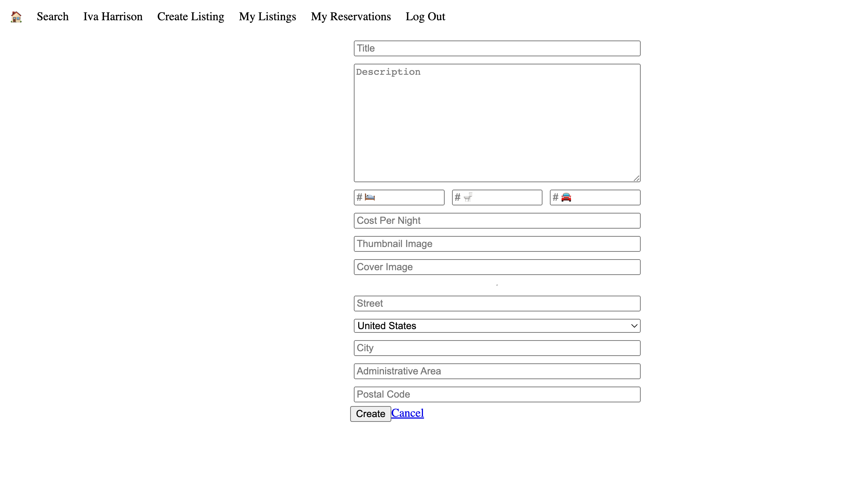Click the parking count field with car icon

coord(594,197)
